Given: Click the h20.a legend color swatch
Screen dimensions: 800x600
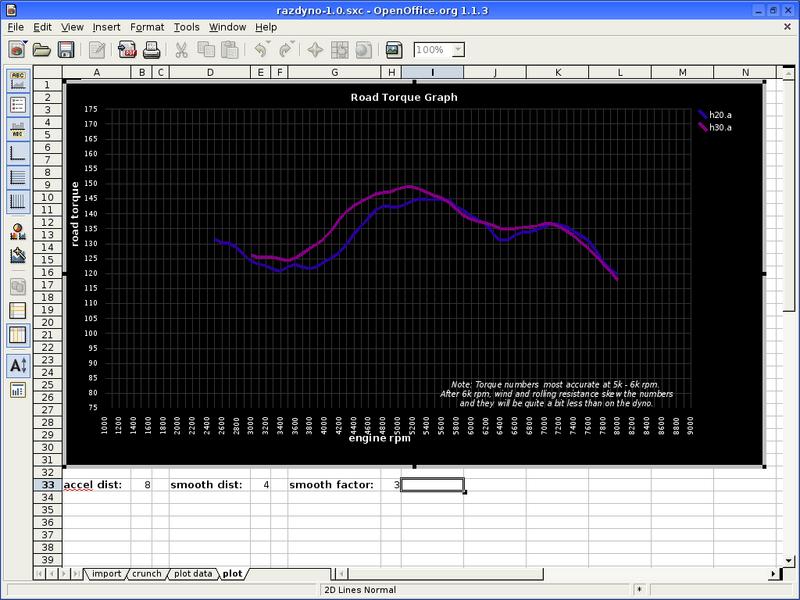Looking at the screenshot, I should tap(702, 115).
